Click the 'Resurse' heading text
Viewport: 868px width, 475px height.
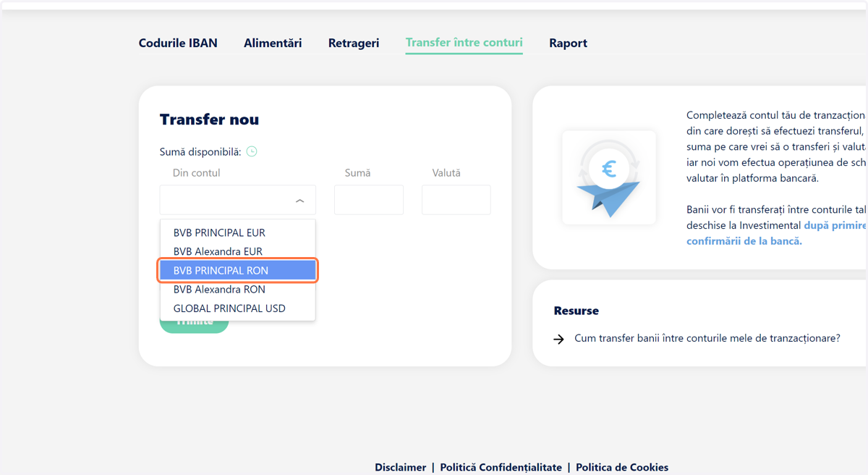[x=576, y=311]
